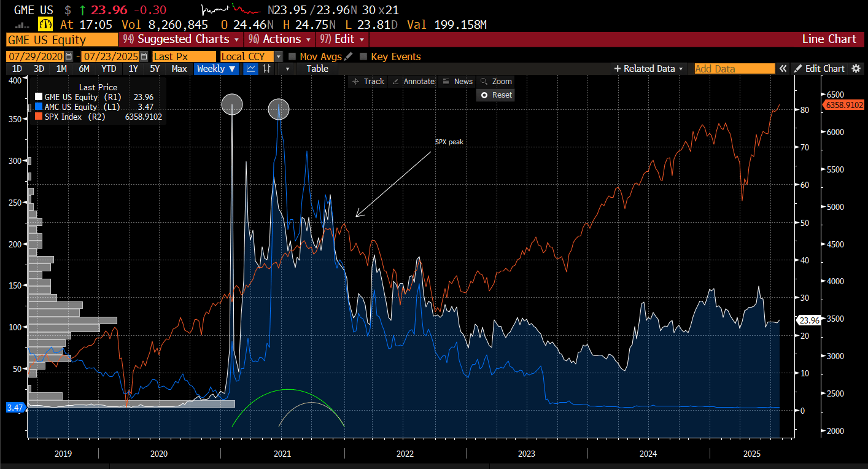Switch to the Table view
Image resolution: width=868 pixels, height=469 pixels.
pyautogui.click(x=317, y=69)
